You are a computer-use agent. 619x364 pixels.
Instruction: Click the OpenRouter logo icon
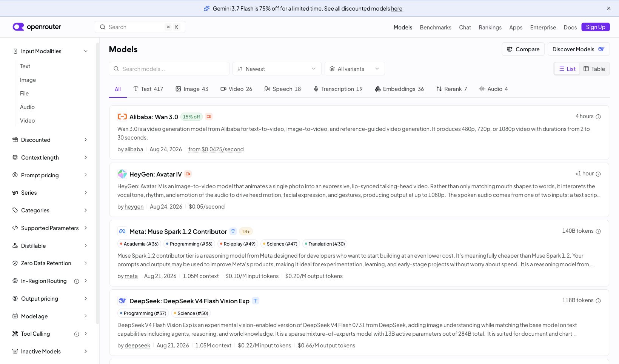click(x=18, y=27)
